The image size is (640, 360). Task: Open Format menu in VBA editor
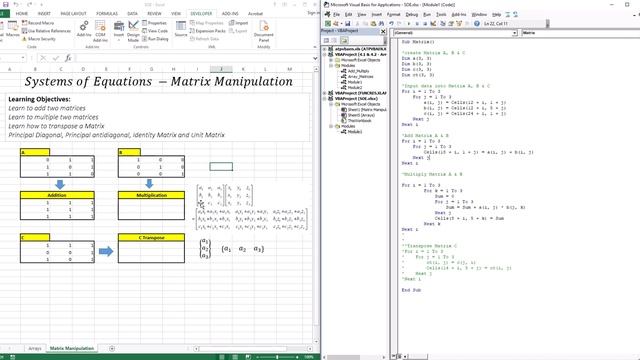coord(393,15)
